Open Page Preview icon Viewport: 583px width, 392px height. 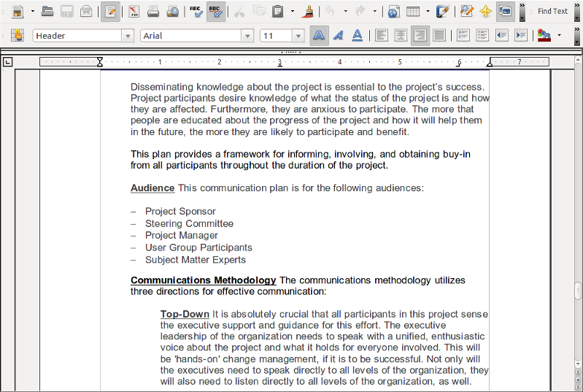[172, 12]
